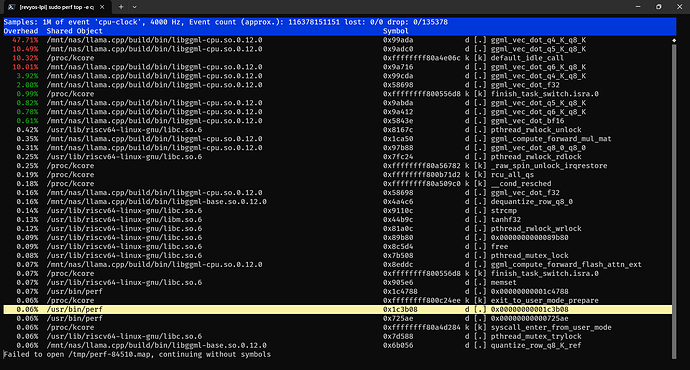Close the sudo perf top terminal tab
The image size is (690, 370).
[x=102, y=7]
